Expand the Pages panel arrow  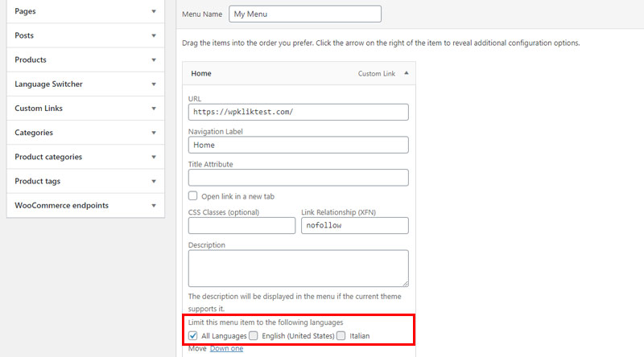point(154,11)
